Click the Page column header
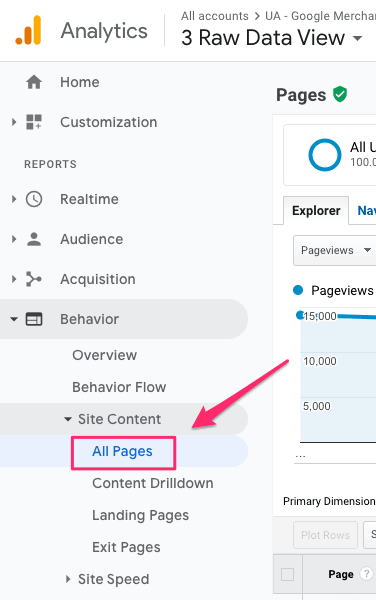Viewport: 376px width, 600px height. click(341, 574)
